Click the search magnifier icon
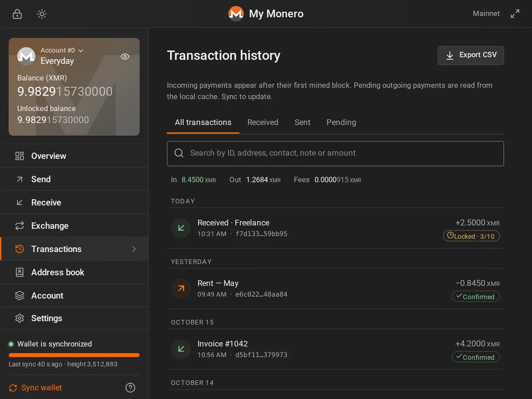 pyautogui.click(x=179, y=153)
